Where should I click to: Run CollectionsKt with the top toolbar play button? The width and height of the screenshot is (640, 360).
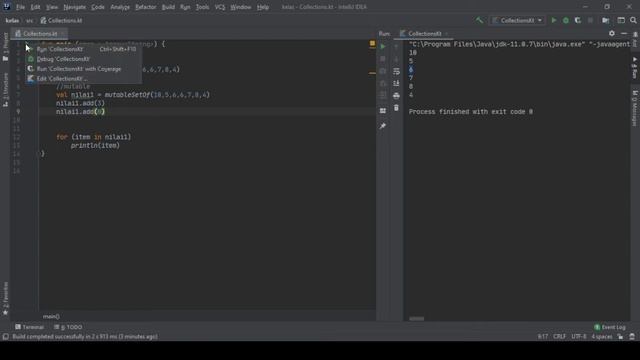click(553, 20)
